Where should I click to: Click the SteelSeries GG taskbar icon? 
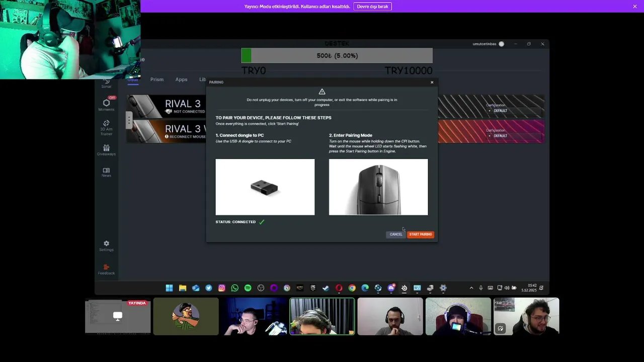[404, 288]
